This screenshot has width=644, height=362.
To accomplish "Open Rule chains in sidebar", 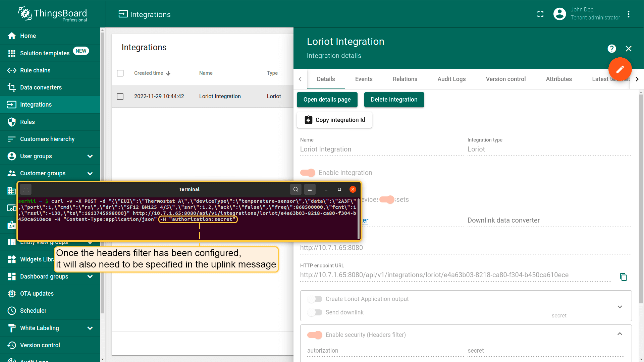I will click(x=35, y=70).
